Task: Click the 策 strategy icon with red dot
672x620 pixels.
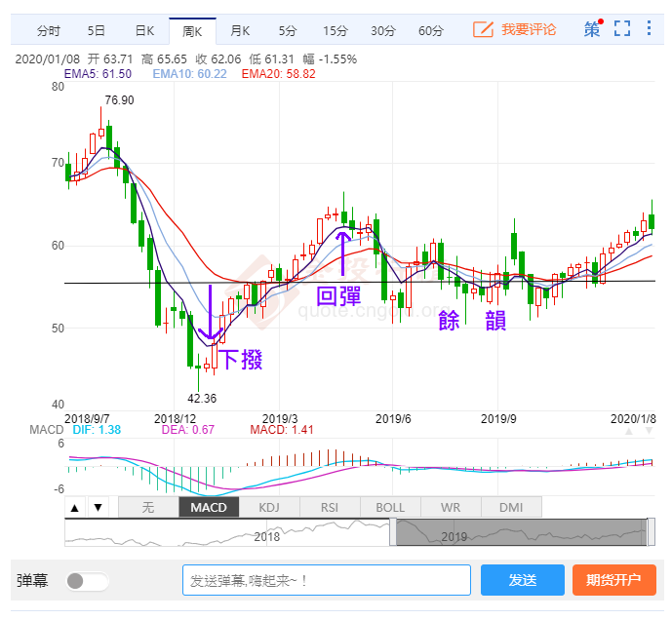Action: coord(592,28)
